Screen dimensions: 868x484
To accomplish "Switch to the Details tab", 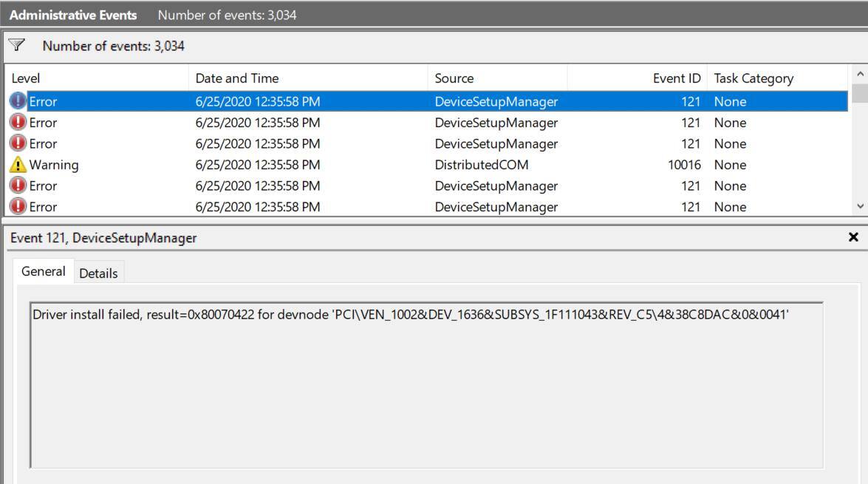I will (x=98, y=273).
